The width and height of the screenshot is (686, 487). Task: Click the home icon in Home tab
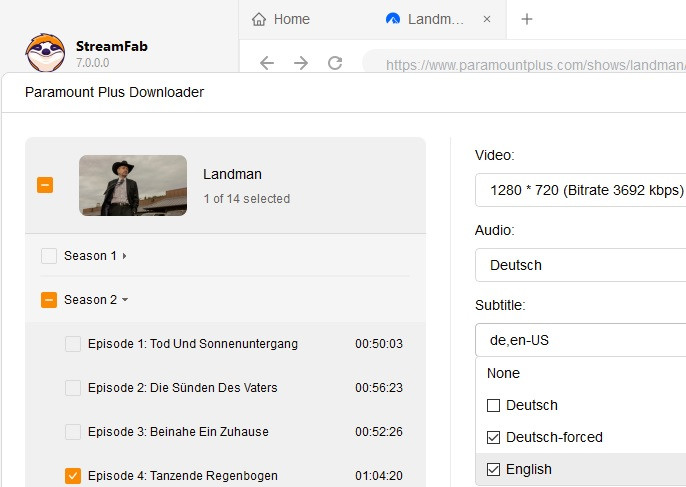[x=259, y=19]
